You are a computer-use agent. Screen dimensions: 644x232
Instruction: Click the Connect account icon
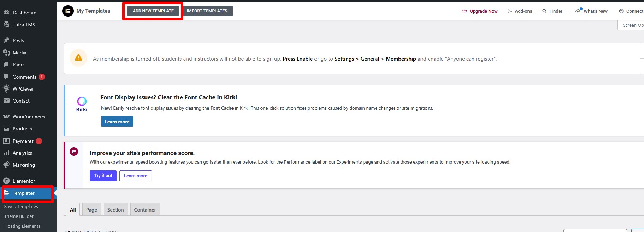coord(621,11)
